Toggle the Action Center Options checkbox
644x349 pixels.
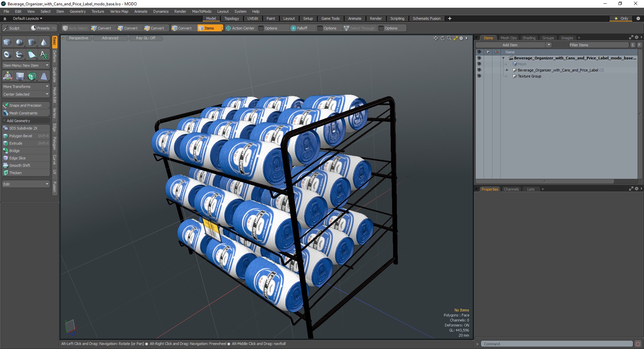tap(261, 28)
